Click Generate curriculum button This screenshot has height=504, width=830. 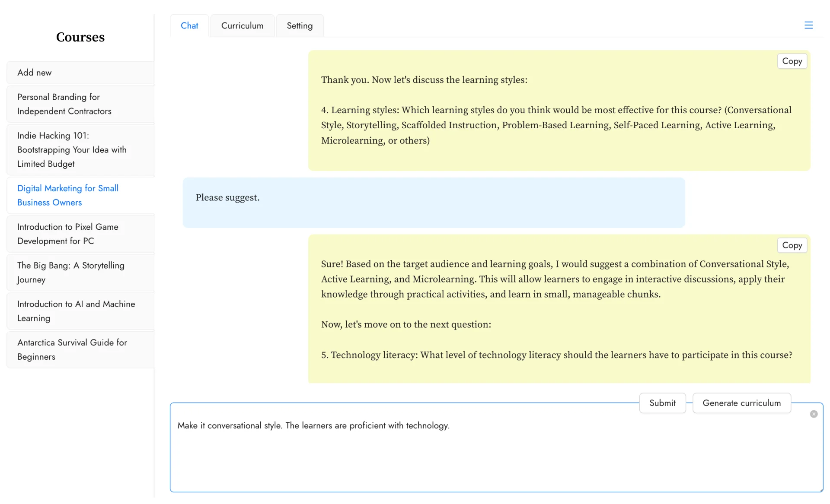pos(741,403)
